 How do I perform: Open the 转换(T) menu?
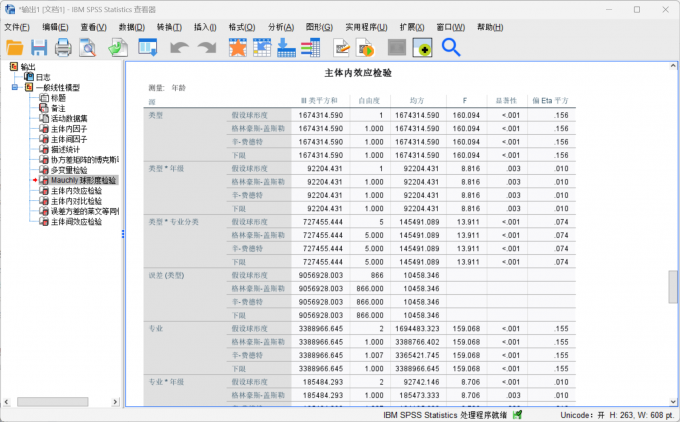(169, 27)
